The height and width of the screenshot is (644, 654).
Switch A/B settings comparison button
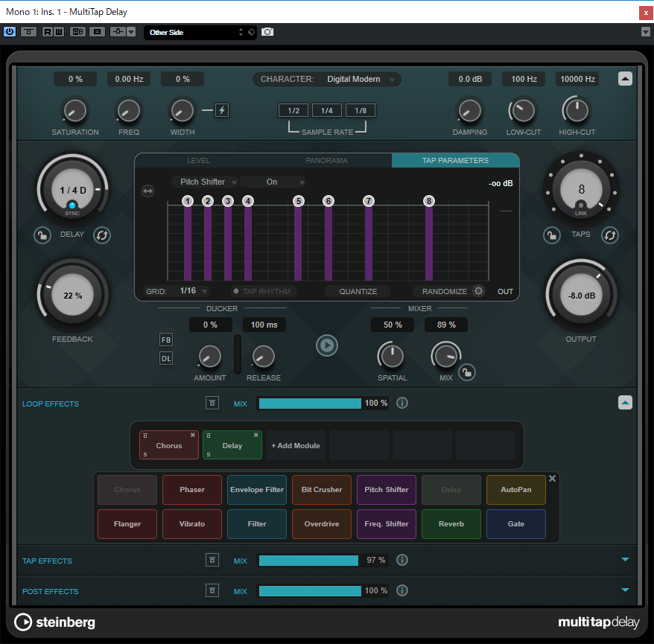click(x=78, y=32)
